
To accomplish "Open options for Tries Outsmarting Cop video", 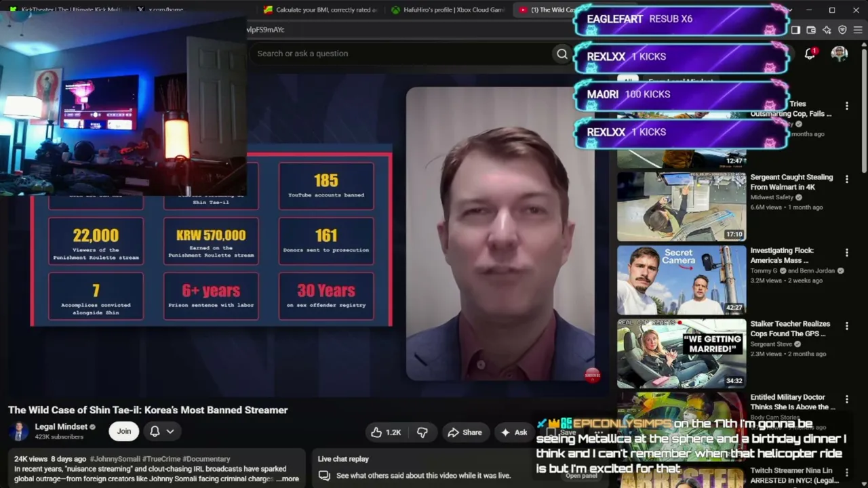I will [x=846, y=106].
